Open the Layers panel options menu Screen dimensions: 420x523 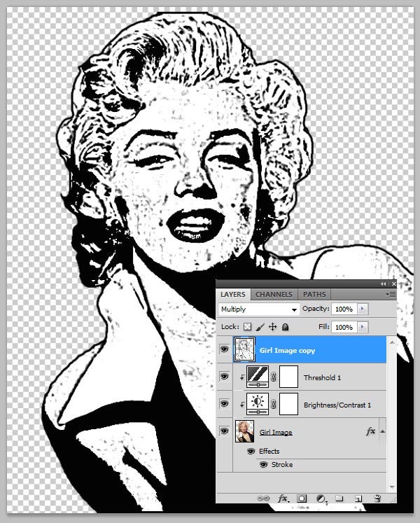coord(391,294)
